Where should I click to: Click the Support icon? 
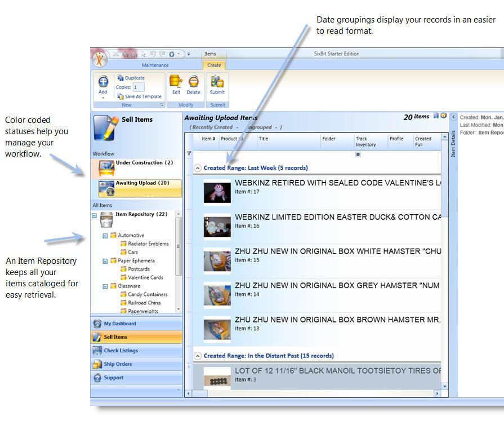97,378
